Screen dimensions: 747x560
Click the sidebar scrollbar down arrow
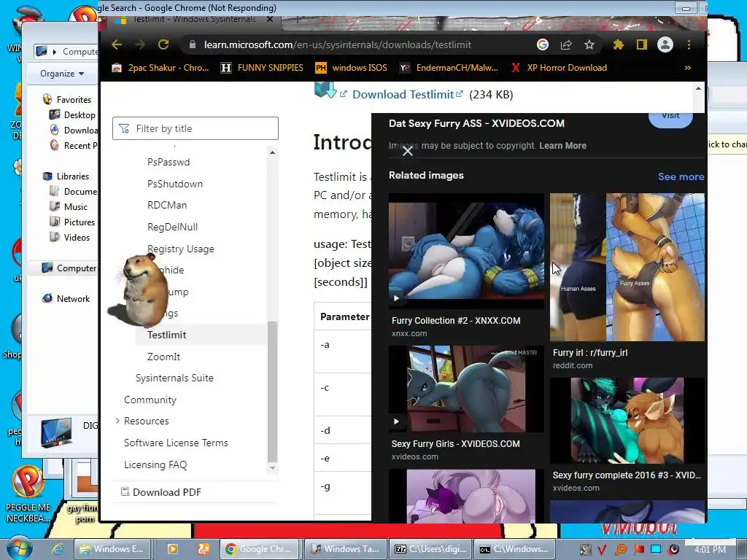[x=273, y=468]
